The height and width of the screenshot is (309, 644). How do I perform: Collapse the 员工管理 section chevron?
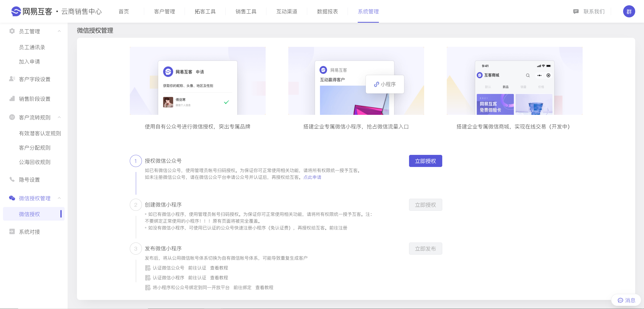pos(59,31)
